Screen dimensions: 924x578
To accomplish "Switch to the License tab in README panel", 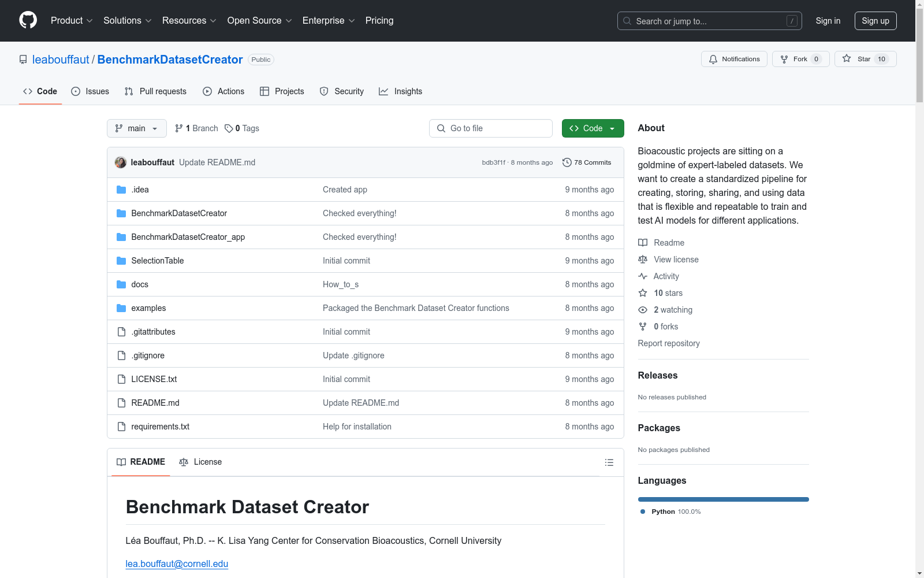I will pos(200,462).
